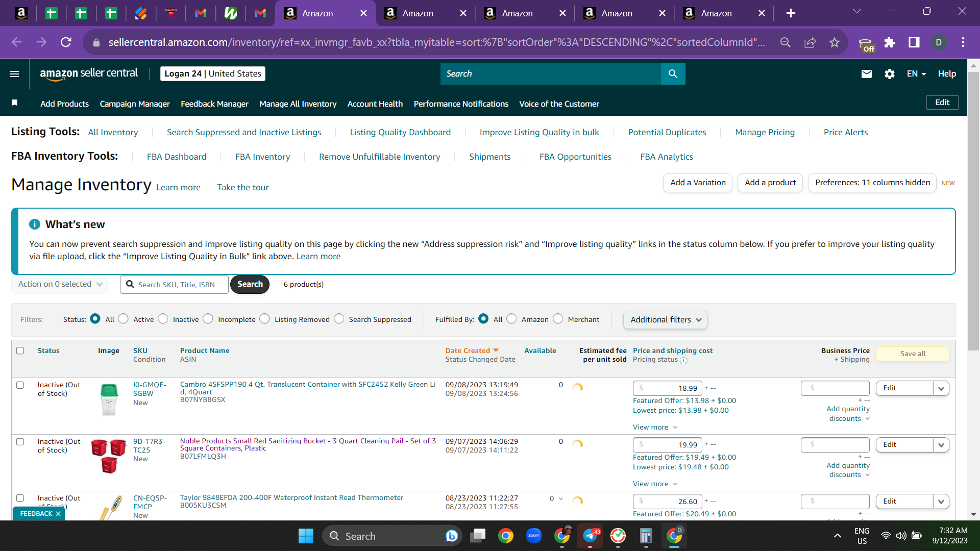Expand View more for Noble bucket pricing
The width and height of the screenshot is (980, 551).
coord(655,484)
